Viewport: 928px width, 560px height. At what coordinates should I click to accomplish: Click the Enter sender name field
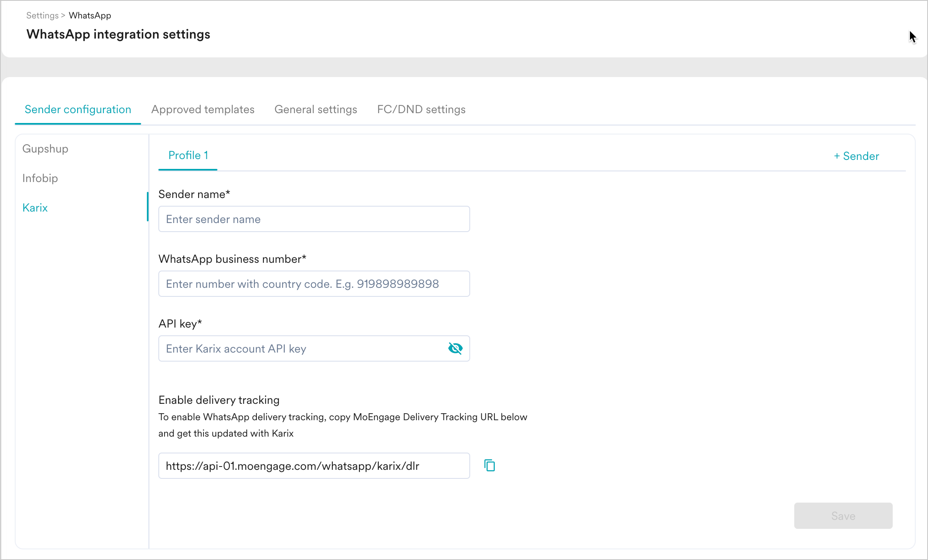(314, 219)
